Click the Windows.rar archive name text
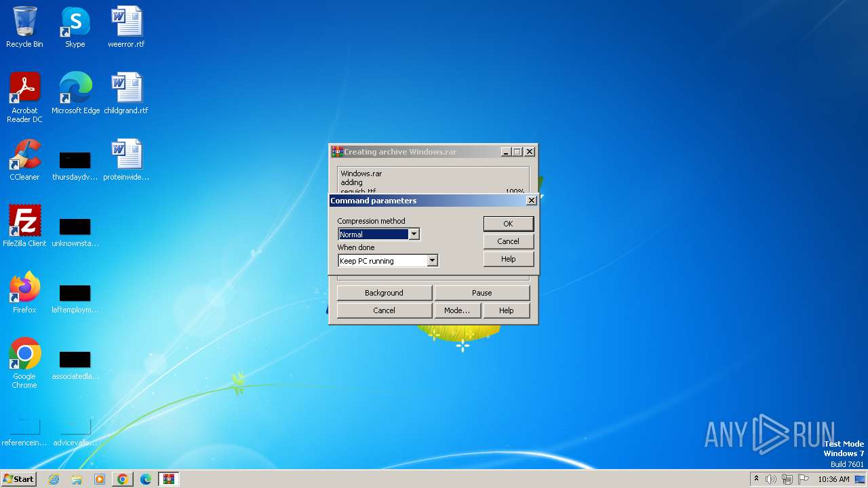The image size is (868, 488). (361, 174)
